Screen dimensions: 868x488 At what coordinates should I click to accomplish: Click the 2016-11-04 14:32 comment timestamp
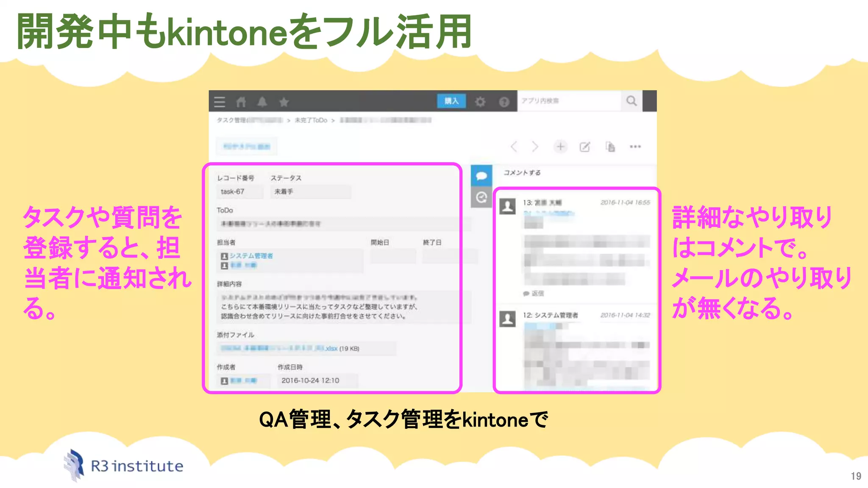pos(625,315)
